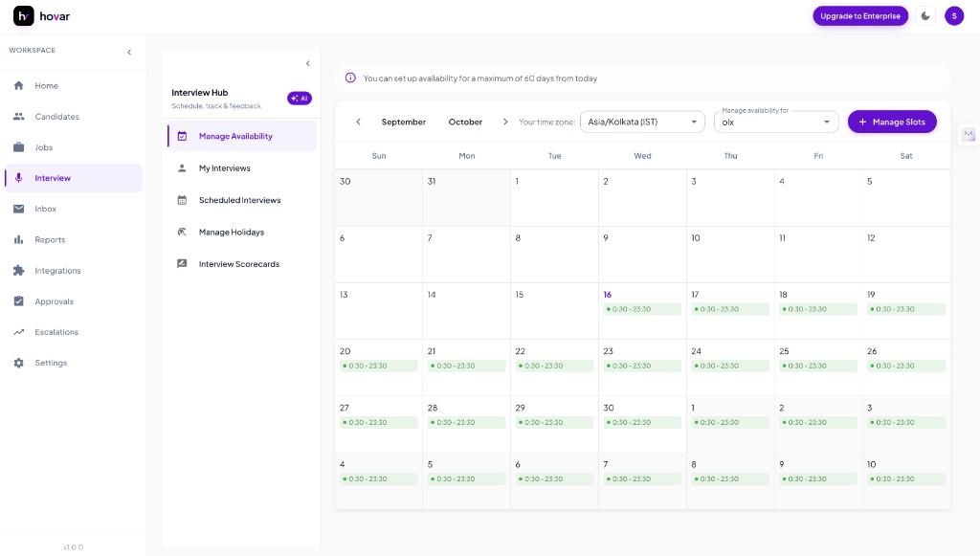Collapse the Workspace sidebar chevron
The height and width of the screenshot is (556, 980).
(x=129, y=52)
